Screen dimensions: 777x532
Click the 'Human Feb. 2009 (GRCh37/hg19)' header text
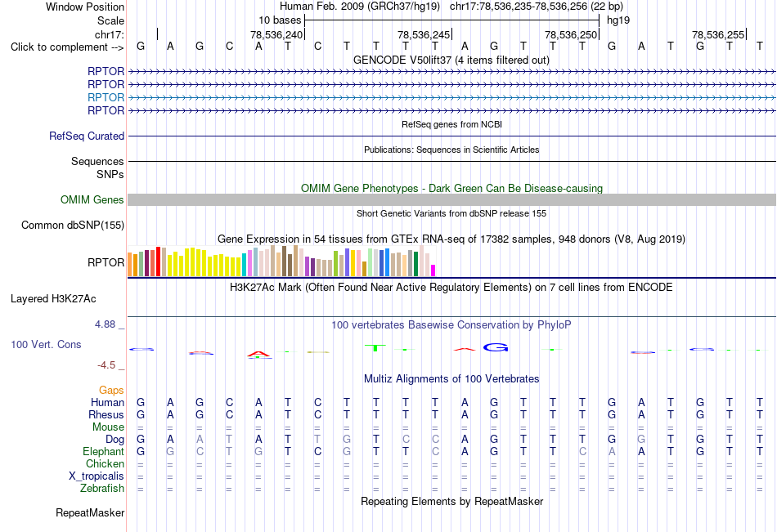(x=360, y=7)
